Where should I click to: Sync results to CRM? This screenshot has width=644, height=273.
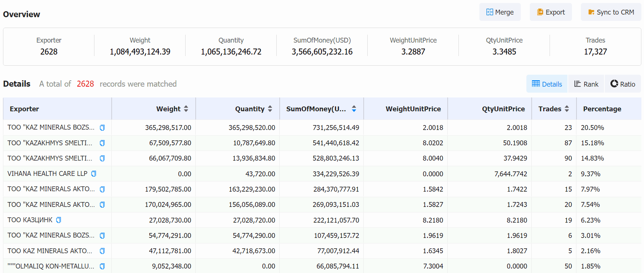point(611,12)
